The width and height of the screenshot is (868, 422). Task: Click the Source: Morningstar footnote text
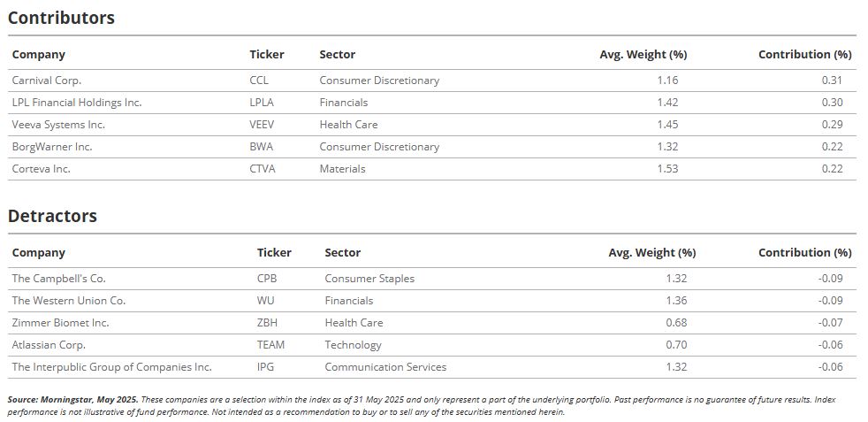click(73, 399)
